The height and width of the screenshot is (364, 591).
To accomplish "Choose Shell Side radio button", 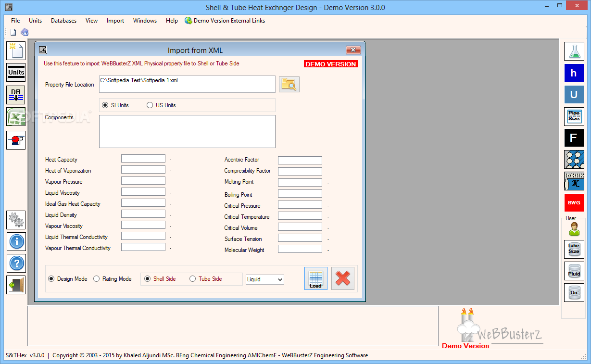I will coord(148,279).
